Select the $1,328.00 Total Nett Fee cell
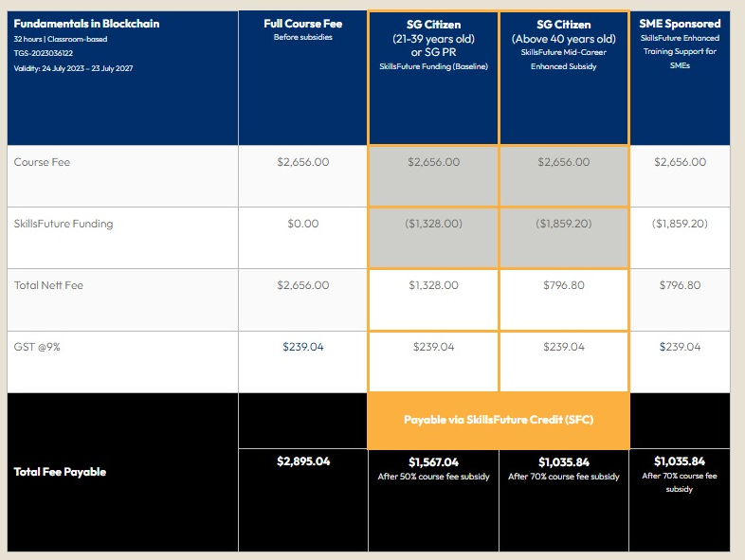The height and width of the screenshot is (560, 745). pyautogui.click(x=433, y=285)
